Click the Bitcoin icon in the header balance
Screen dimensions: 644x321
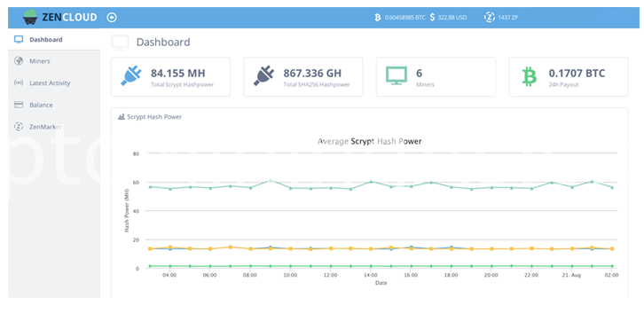pos(378,17)
